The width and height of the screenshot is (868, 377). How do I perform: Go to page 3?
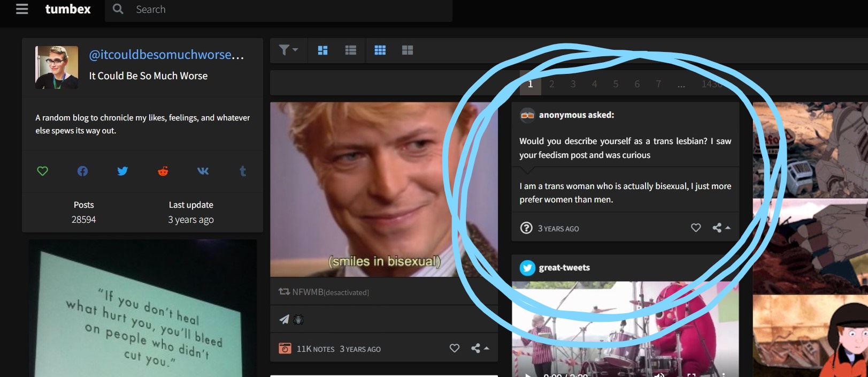[573, 84]
